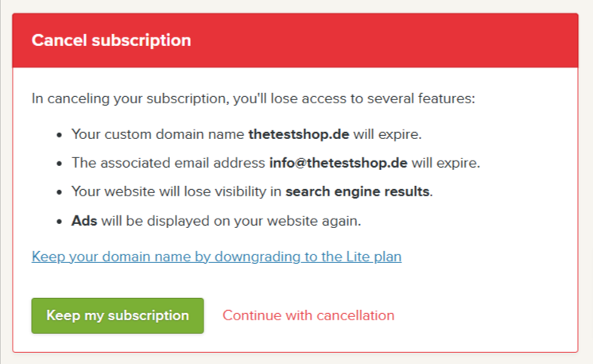Click the Cancel subscription heading text
The image size is (593, 364).
111,41
